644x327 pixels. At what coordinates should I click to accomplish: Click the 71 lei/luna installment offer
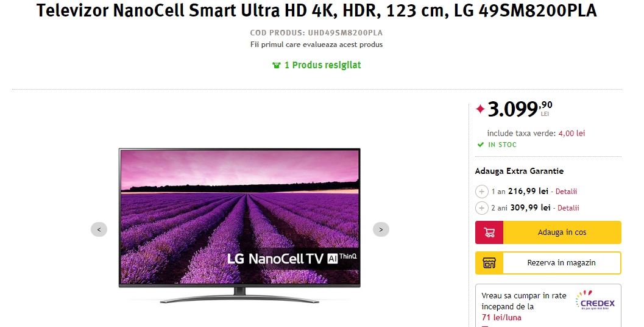(x=501, y=317)
